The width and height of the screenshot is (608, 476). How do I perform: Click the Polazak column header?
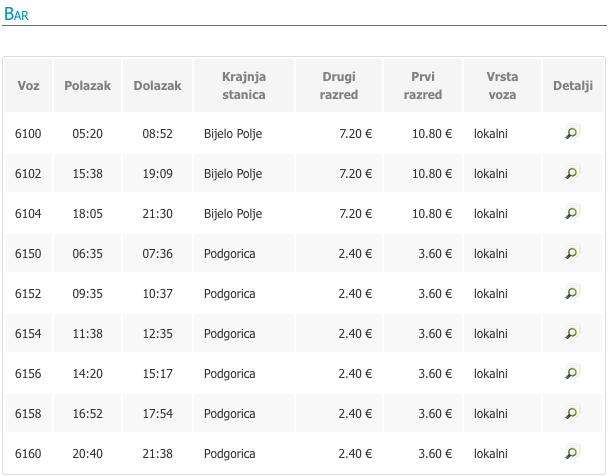click(x=88, y=85)
